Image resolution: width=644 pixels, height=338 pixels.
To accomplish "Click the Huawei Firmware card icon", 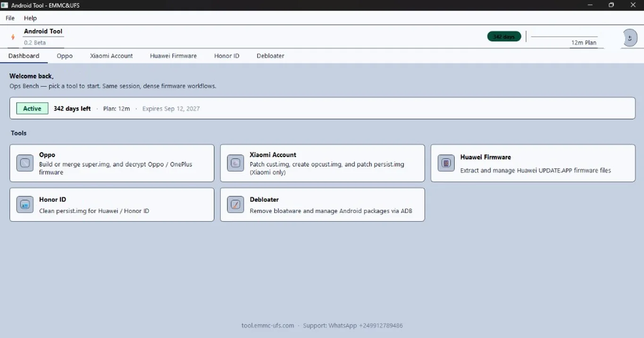I will (x=446, y=163).
